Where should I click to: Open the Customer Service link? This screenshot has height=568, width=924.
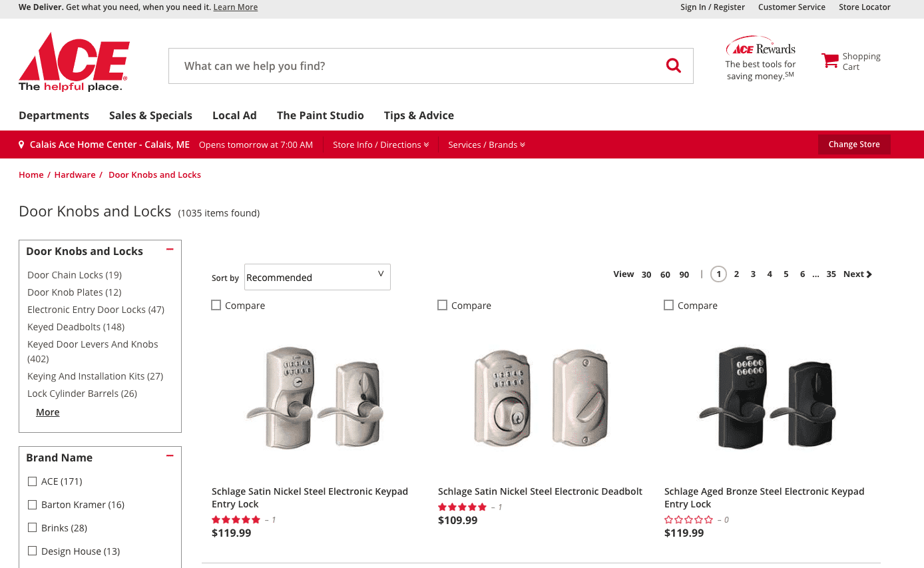point(792,7)
